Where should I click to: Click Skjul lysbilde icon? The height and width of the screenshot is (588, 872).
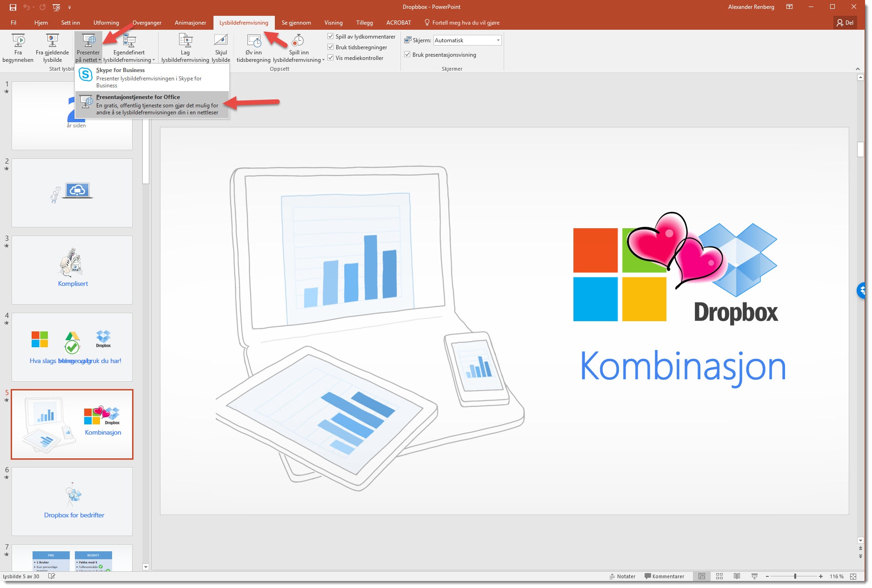(221, 48)
